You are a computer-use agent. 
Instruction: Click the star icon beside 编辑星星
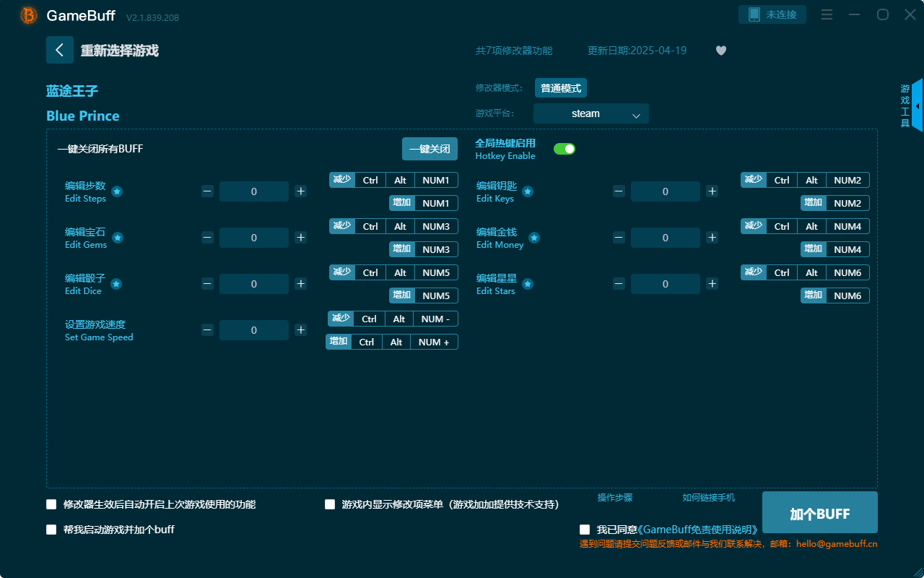click(x=528, y=284)
